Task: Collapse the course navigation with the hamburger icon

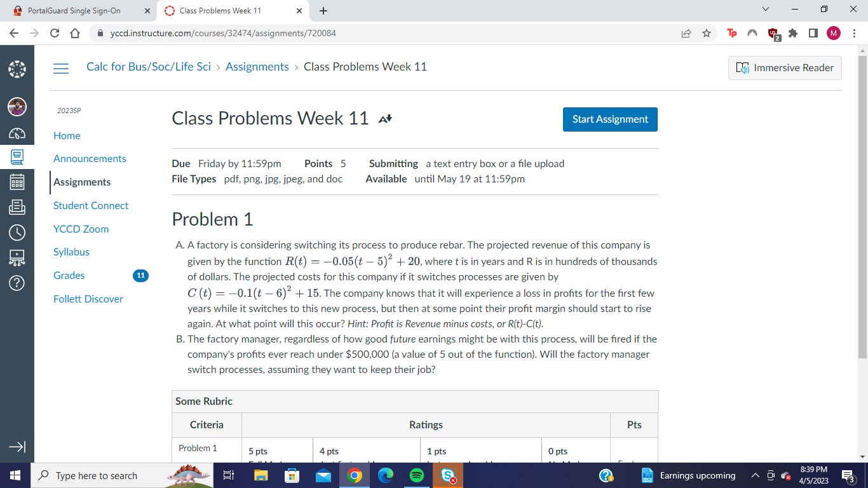Action: (x=61, y=68)
